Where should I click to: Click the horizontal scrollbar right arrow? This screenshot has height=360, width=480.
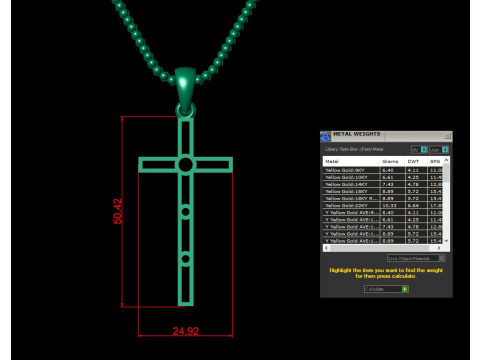[439, 248]
